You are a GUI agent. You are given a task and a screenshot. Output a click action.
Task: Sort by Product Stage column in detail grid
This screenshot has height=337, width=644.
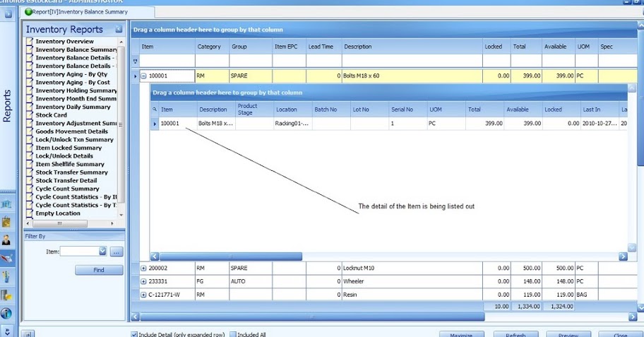click(x=254, y=110)
